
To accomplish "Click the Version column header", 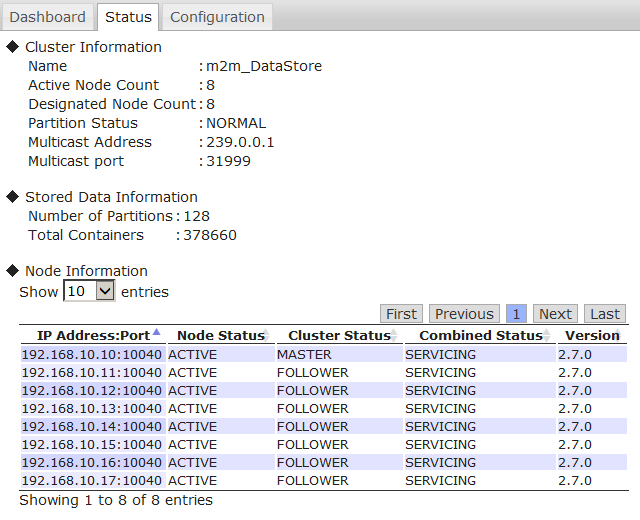I will pyautogui.click(x=592, y=336).
